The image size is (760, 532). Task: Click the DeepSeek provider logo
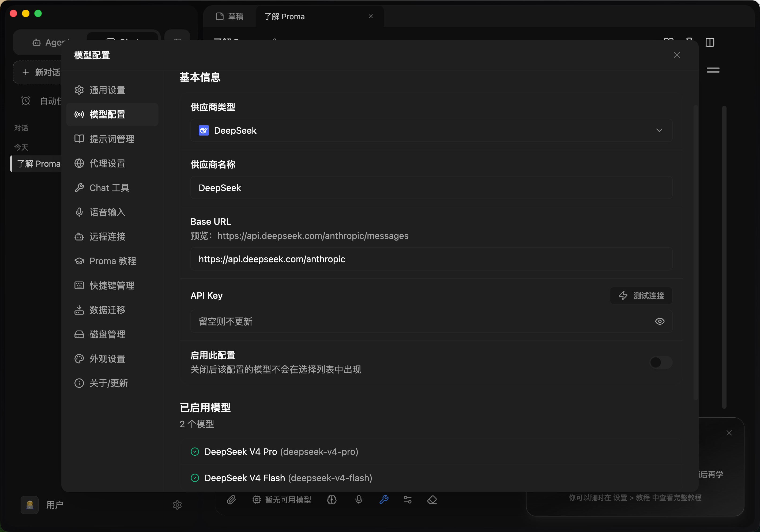[x=204, y=130]
